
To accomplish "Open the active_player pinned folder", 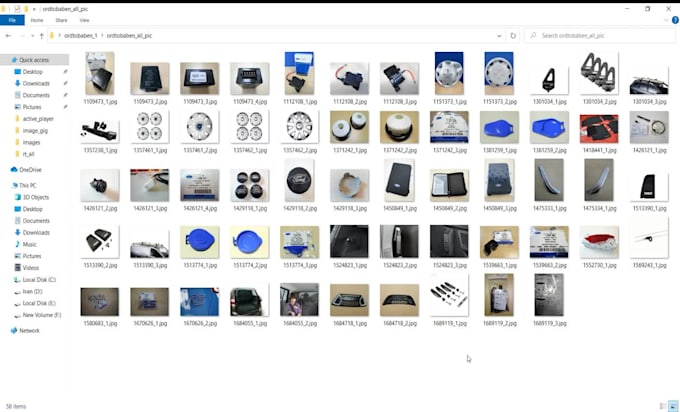I will pyautogui.click(x=34, y=118).
